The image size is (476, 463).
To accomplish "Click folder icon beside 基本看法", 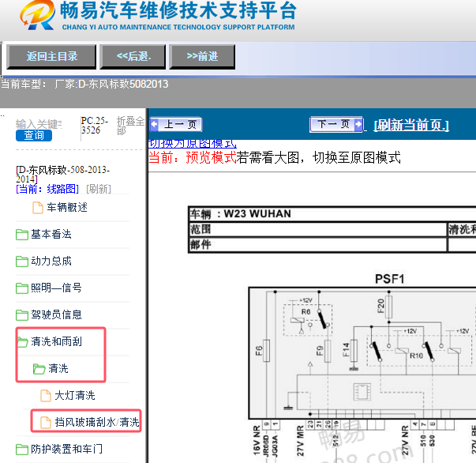I will pos(22,235).
